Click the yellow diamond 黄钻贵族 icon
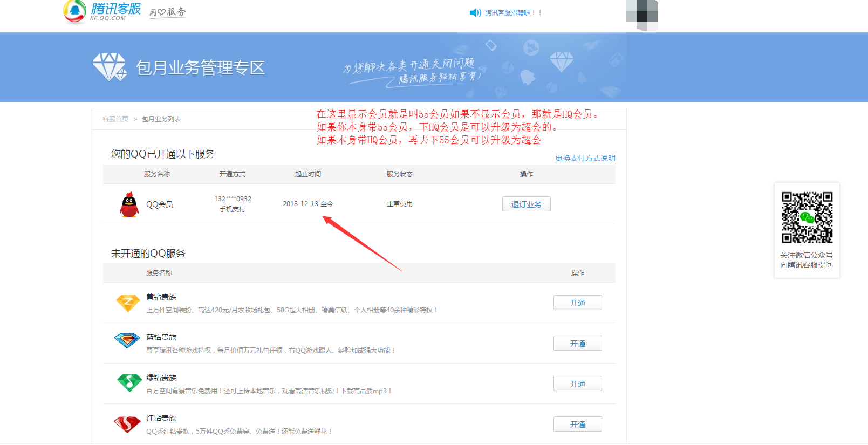This screenshot has height=445, width=868. 128,303
